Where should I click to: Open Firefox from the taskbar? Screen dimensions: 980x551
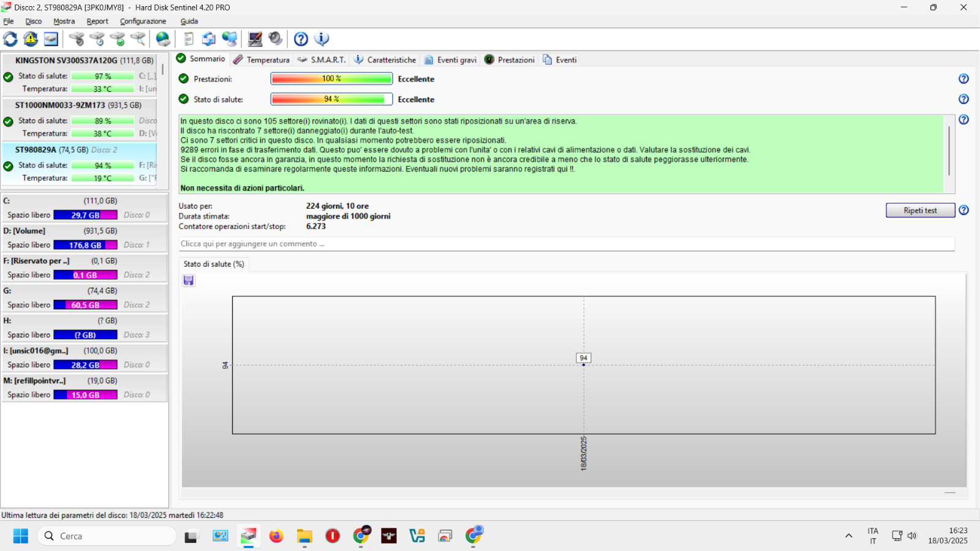coord(276,536)
